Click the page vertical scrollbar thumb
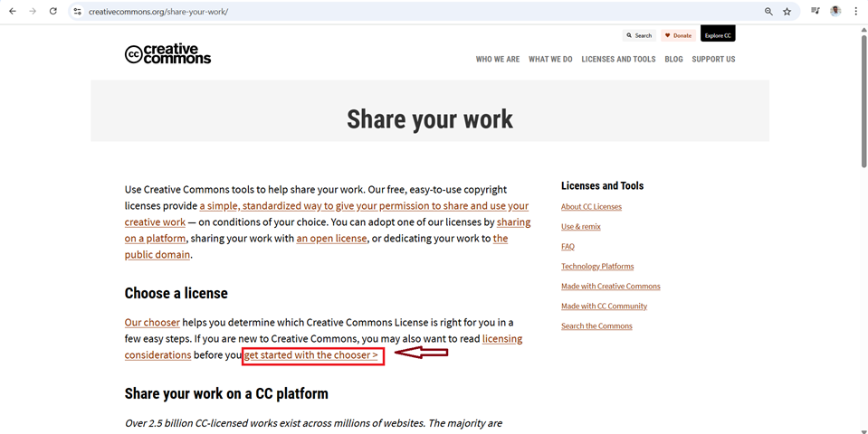The width and height of the screenshot is (868, 434). coord(863,102)
